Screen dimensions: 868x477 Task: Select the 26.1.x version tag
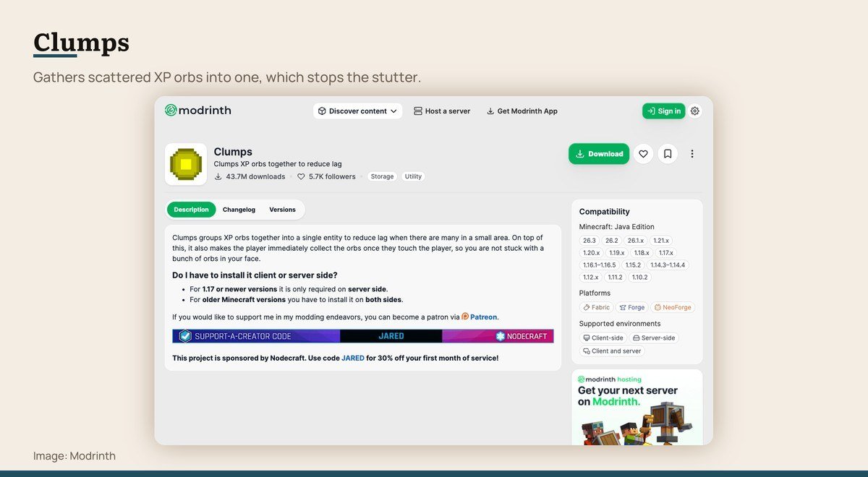coord(636,241)
